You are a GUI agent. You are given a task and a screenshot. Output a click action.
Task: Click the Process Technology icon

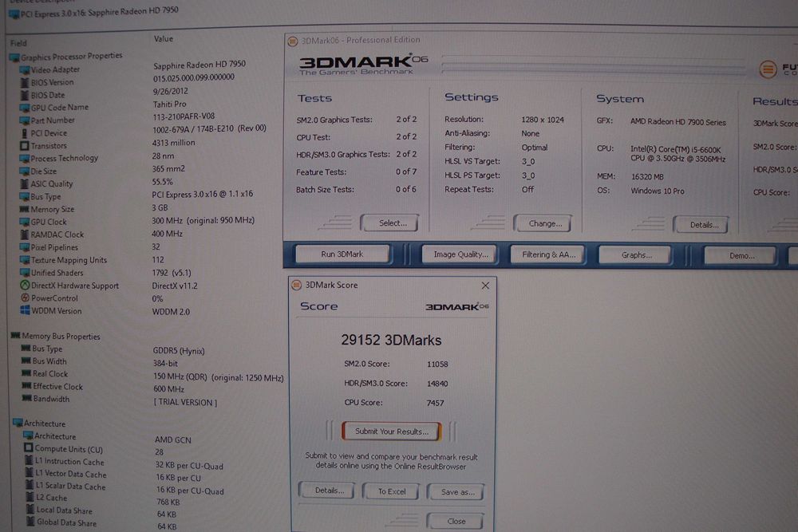[25, 159]
